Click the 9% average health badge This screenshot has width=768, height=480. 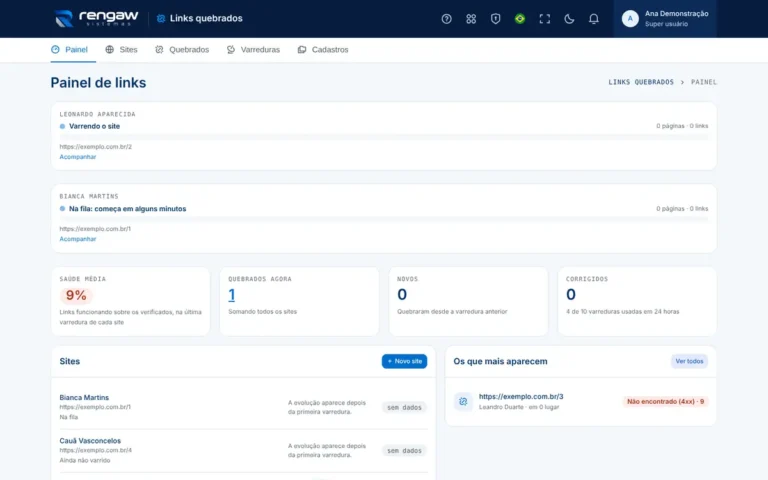pyautogui.click(x=76, y=295)
